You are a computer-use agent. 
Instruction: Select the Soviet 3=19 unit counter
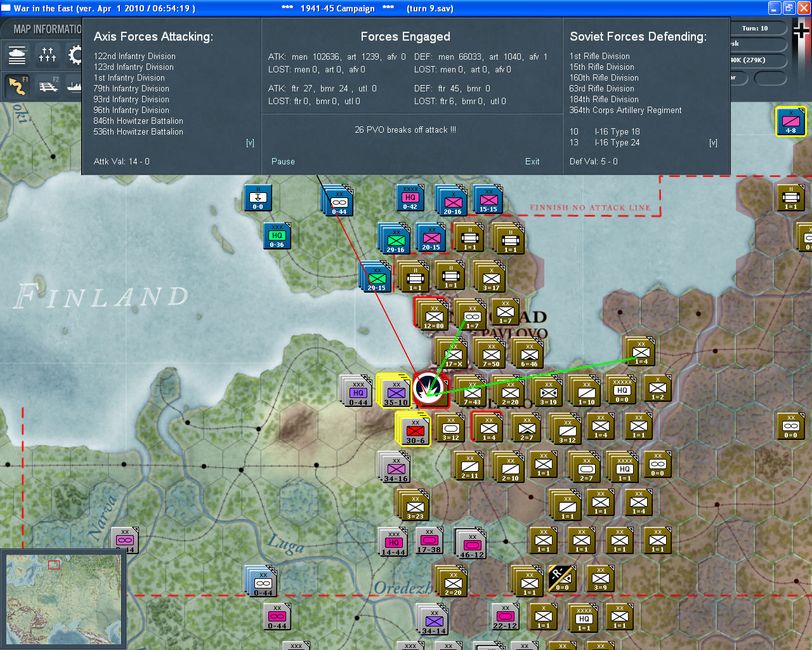(547, 392)
